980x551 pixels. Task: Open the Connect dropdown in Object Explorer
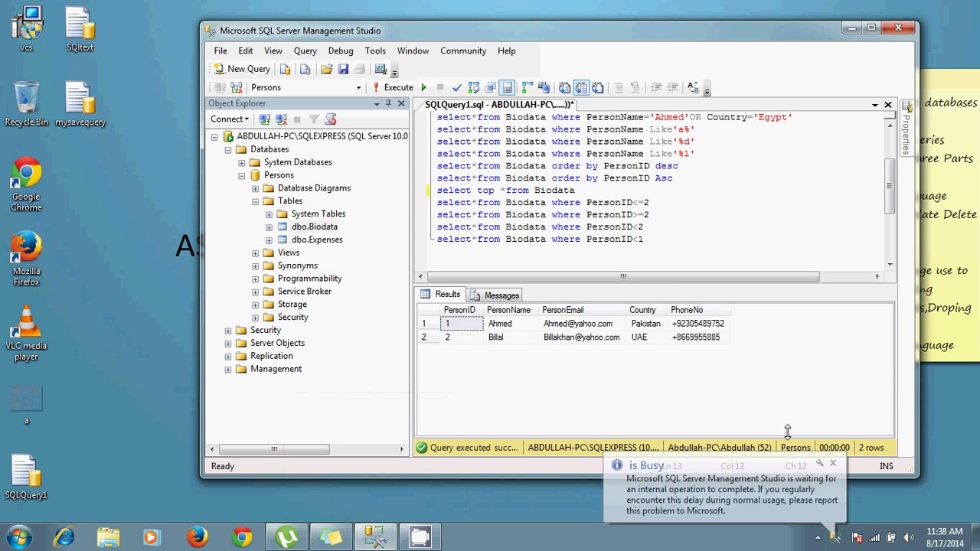tap(229, 119)
